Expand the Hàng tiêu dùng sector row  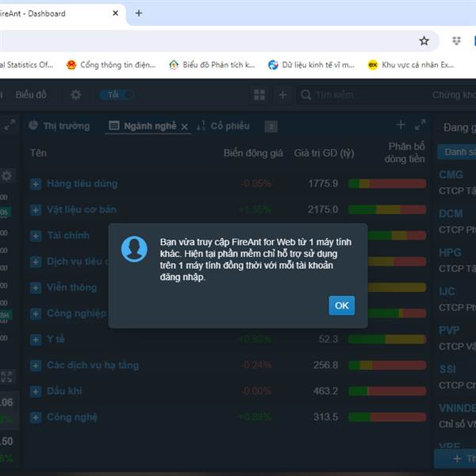pyautogui.click(x=36, y=184)
